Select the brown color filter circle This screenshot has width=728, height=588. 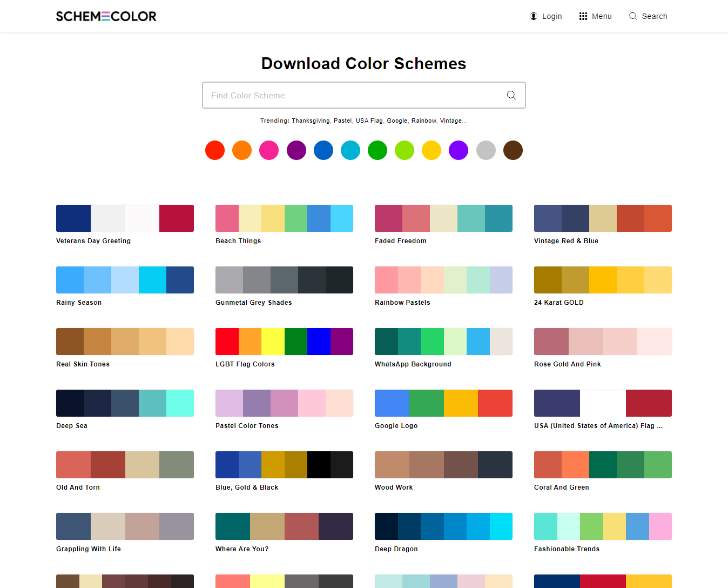point(513,150)
